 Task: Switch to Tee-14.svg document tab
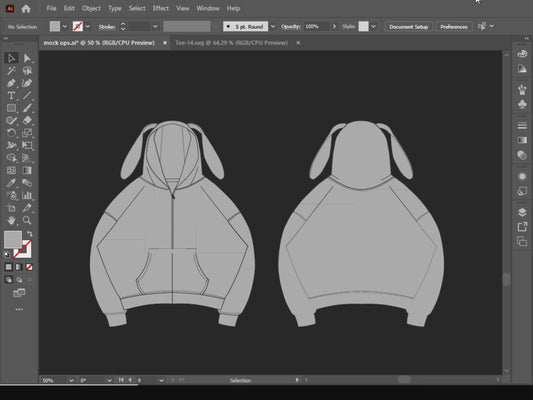(x=231, y=43)
